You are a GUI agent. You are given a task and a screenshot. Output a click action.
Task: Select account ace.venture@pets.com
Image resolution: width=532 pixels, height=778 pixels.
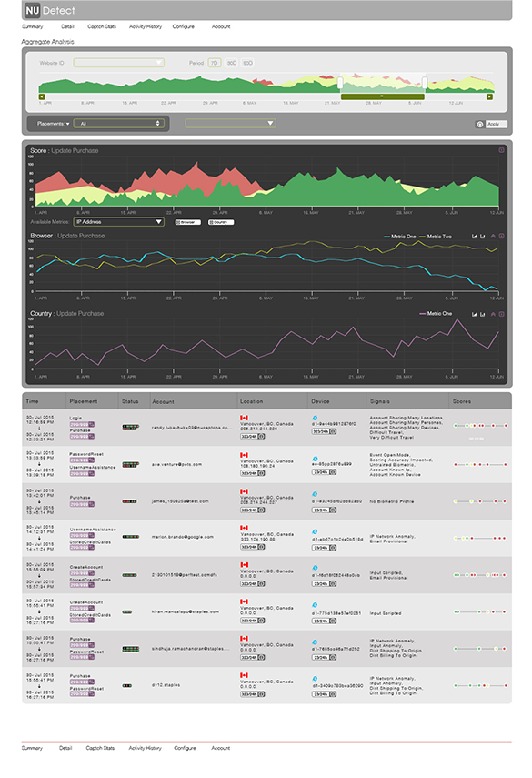[x=176, y=464]
